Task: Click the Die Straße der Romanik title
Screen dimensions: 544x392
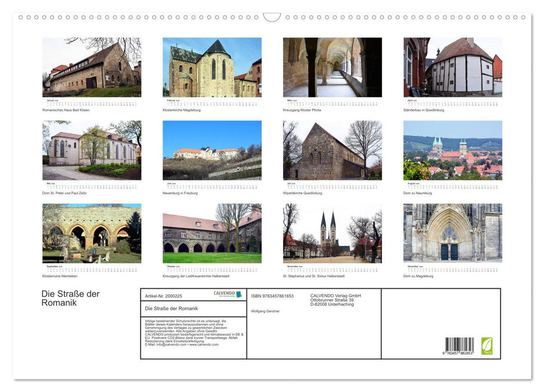Action: click(71, 298)
